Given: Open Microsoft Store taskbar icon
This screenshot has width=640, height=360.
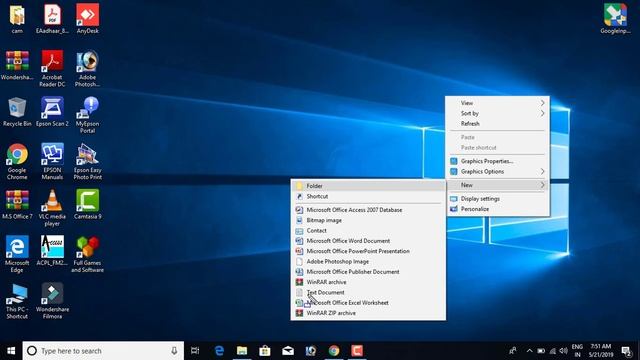Looking at the screenshot, I should coord(265,351).
